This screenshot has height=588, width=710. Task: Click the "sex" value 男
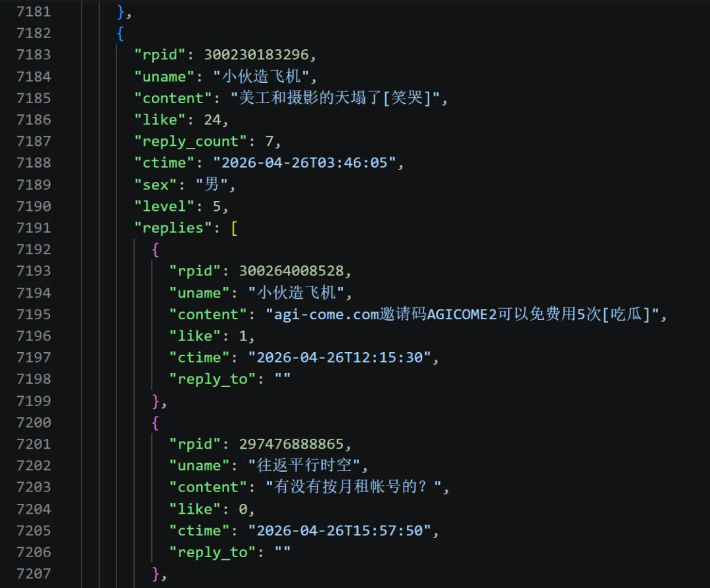click(x=212, y=185)
